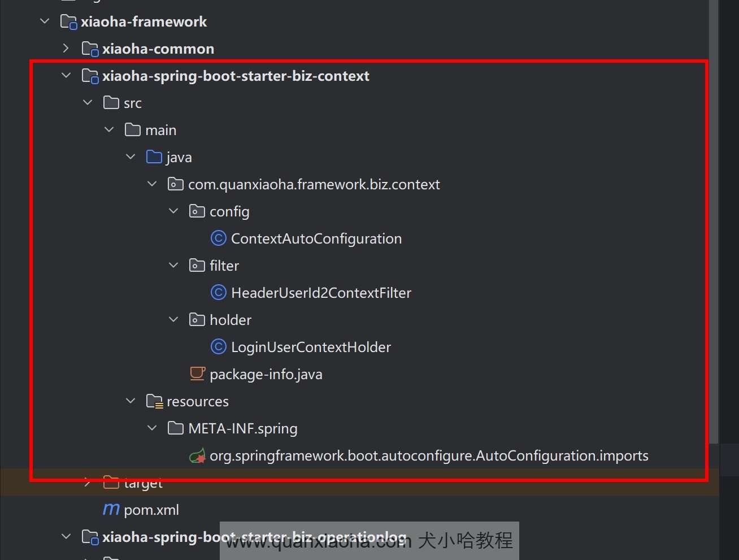Collapse the config package

(x=173, y=211)
